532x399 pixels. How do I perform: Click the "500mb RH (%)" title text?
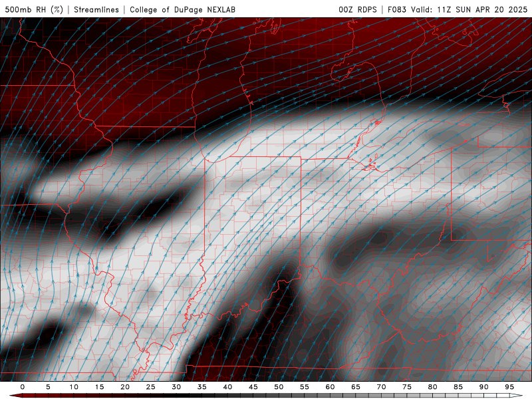click(34, 9)
